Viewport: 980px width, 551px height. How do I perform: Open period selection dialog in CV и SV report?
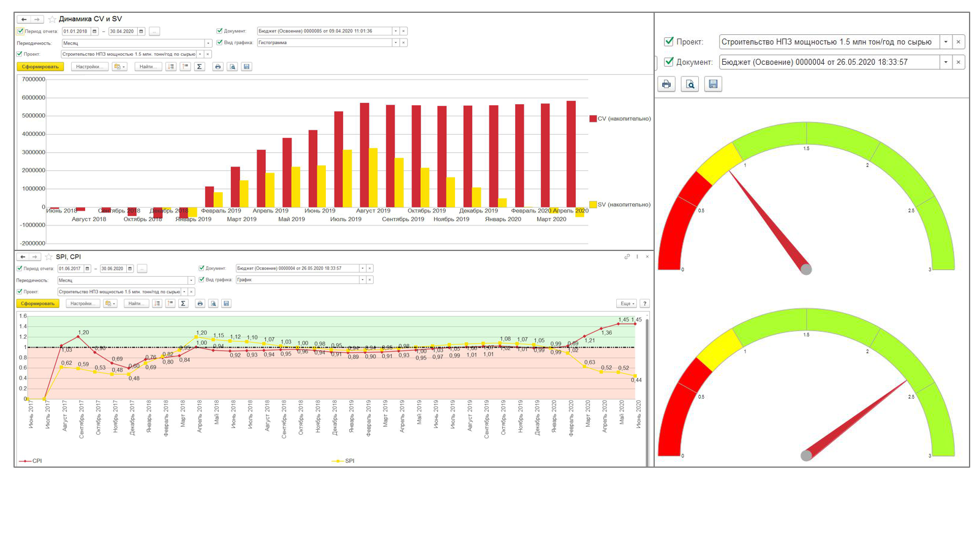pyautogui.click(x=154, y=31)
